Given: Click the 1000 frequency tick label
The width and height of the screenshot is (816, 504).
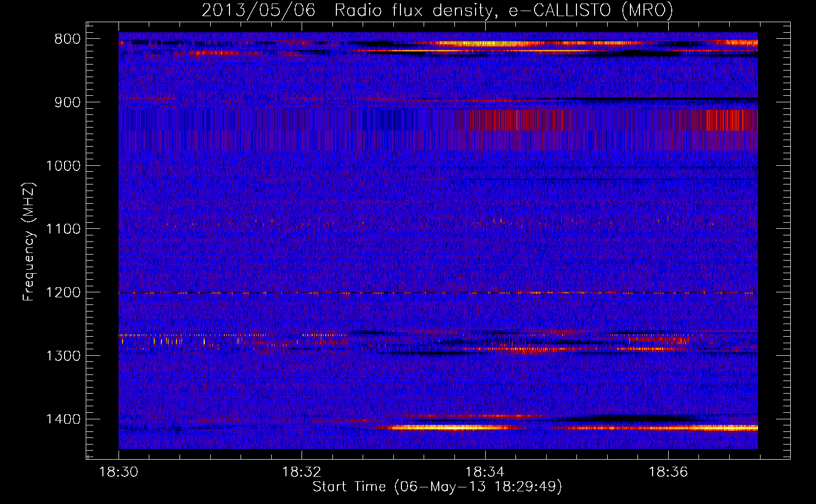Looking at the screenshot, I should (63, 166).
